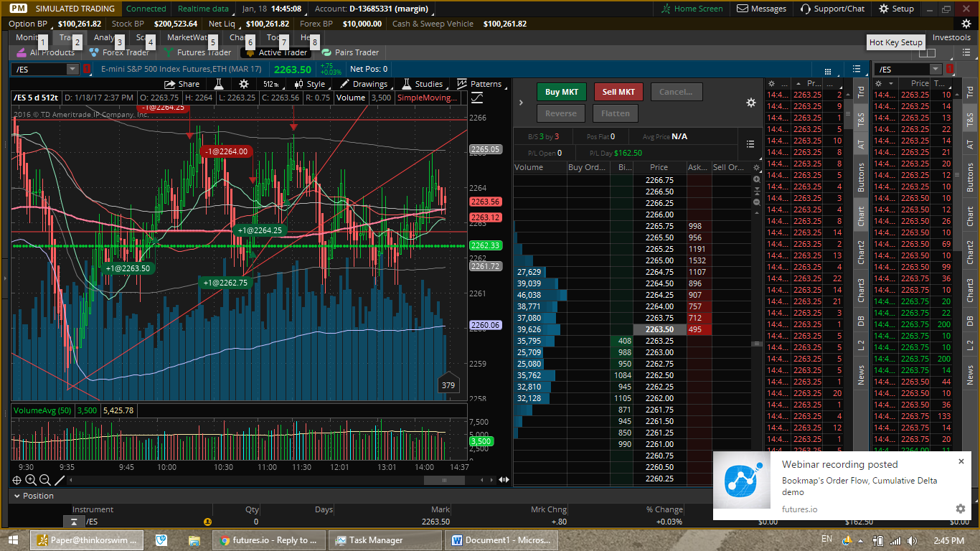Open the Futures Trader sub-tab

197,52
